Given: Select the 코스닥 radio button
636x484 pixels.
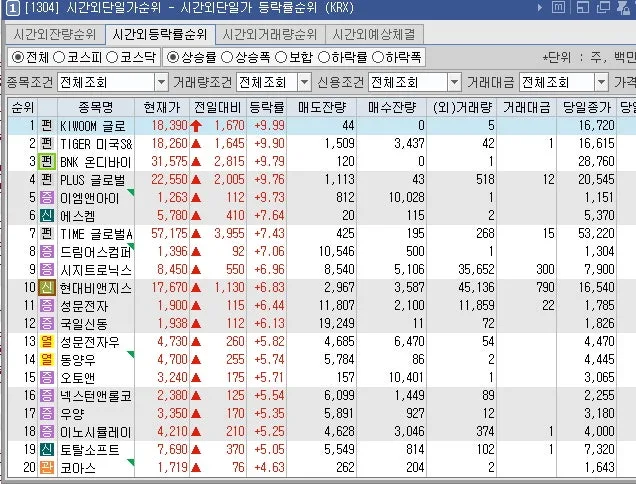Looking at the screenshot, I should [x=112, y=57].
